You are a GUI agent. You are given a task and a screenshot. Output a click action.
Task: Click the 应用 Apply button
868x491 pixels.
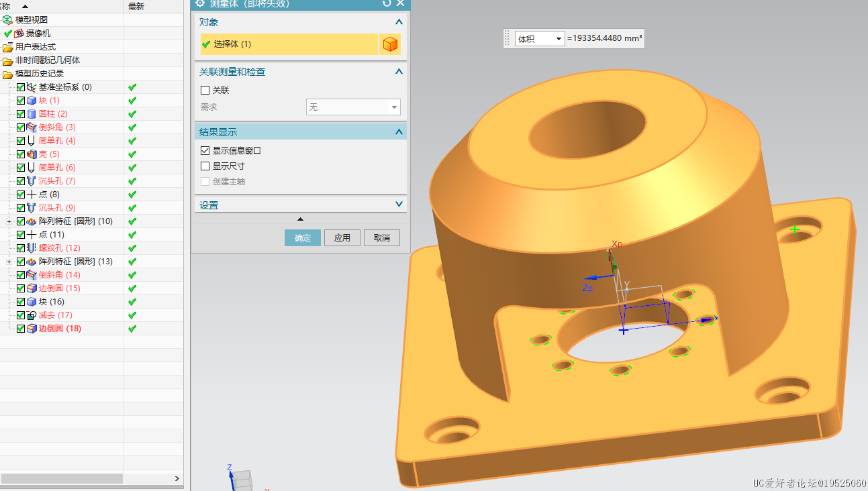pyautogui.click(x=342, y=237)
